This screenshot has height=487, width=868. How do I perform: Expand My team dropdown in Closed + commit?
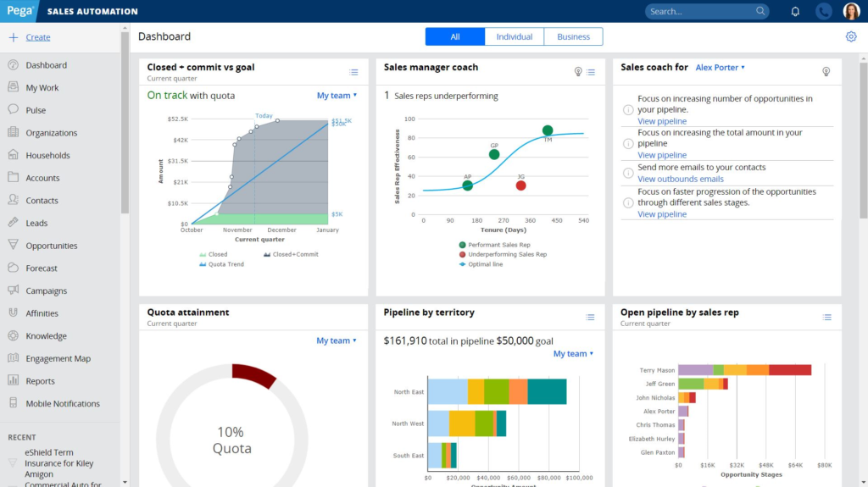[337, 95]
